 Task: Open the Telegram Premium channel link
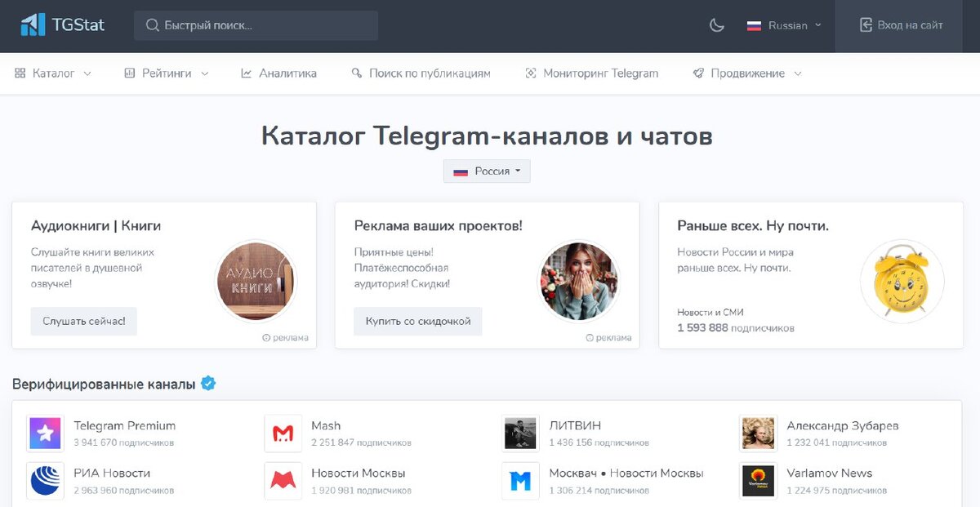coord(124,425)
